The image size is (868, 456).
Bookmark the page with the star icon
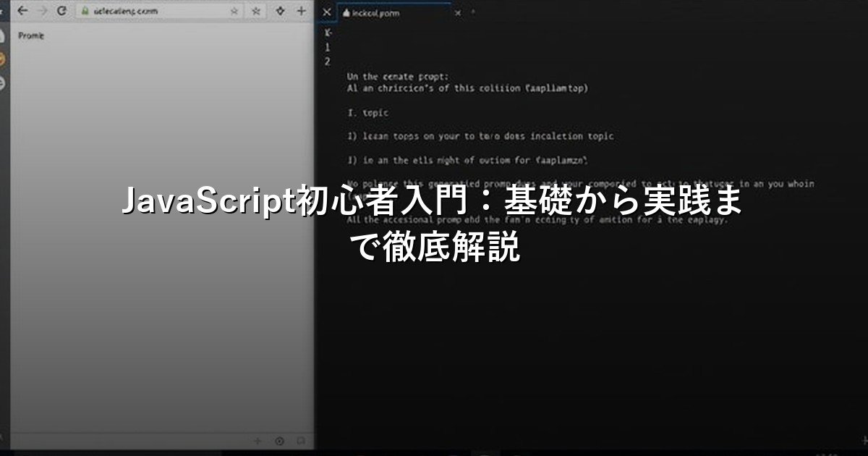234,10
